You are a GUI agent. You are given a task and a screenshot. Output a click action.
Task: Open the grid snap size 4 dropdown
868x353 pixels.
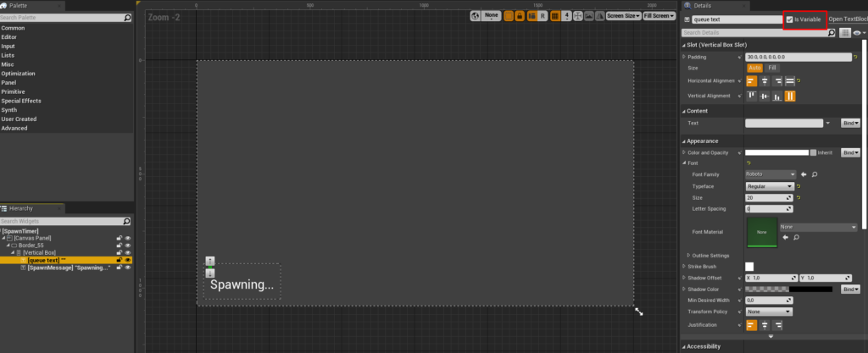click(566, 16)
